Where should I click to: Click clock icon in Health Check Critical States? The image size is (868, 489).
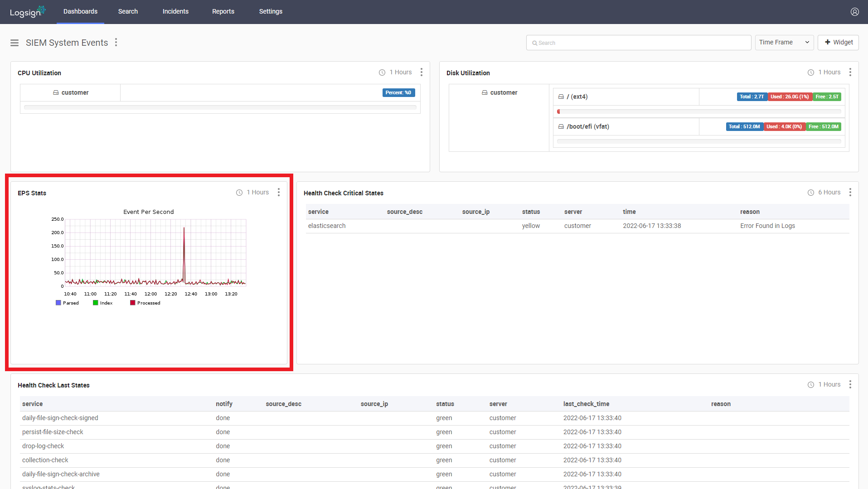coord(811,193)
